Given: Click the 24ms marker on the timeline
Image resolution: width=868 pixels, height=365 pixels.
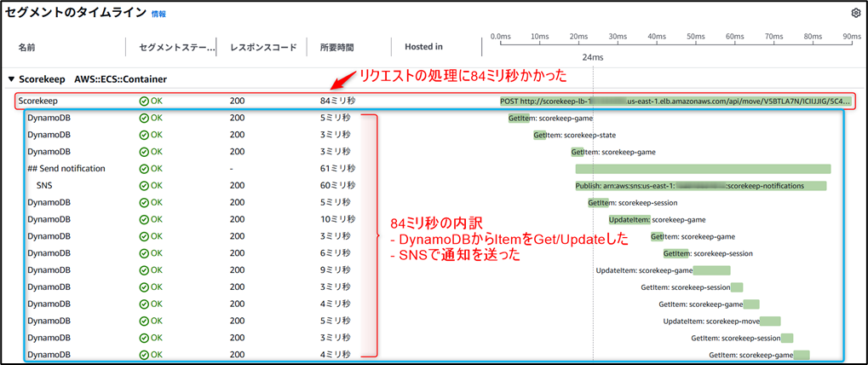Looking at the screenshot, I should pyautogui.click(x=592, y=57).
